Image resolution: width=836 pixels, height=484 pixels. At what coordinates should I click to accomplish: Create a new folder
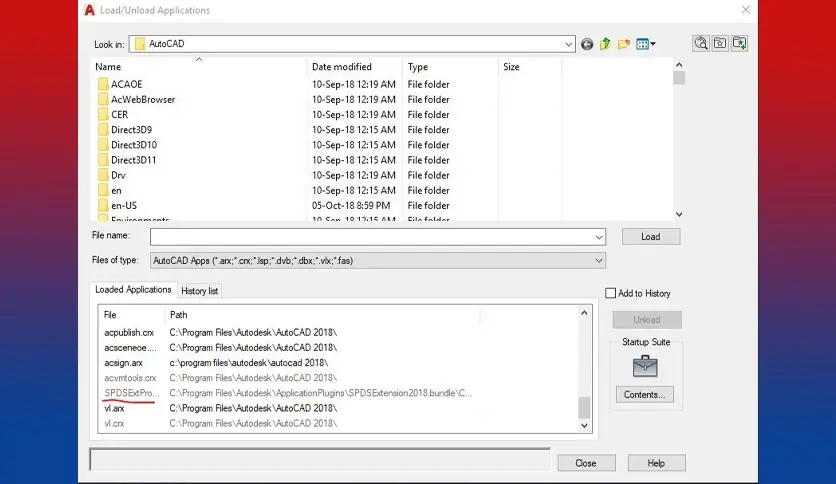tap(623, 44)
